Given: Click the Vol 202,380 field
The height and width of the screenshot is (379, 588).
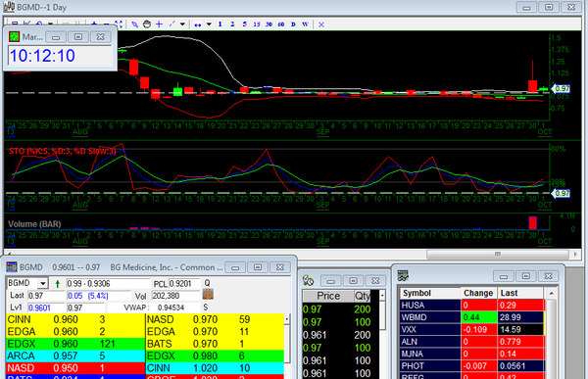Looking at the screenshot, I should point(175,296).
